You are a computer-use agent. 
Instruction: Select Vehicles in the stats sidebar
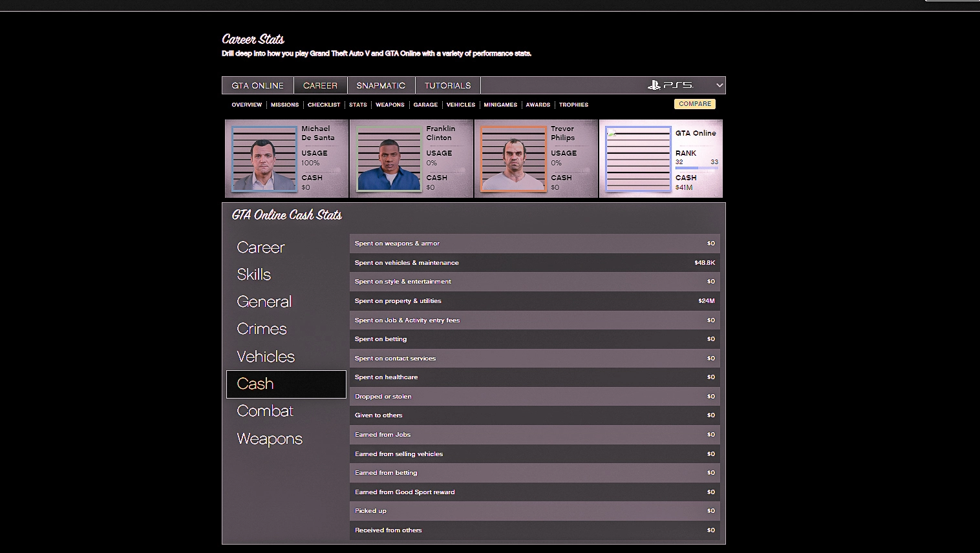coord(266,357)
